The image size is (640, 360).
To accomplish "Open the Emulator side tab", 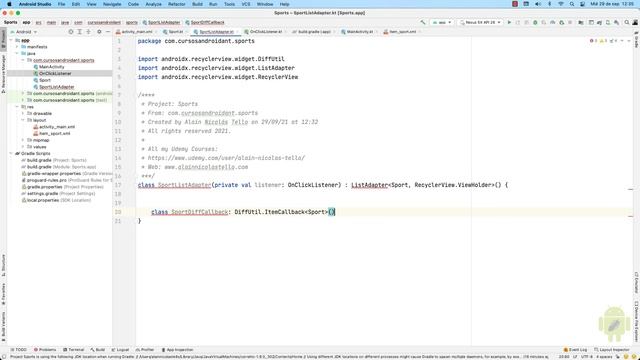I will click(x=636, y=282).
